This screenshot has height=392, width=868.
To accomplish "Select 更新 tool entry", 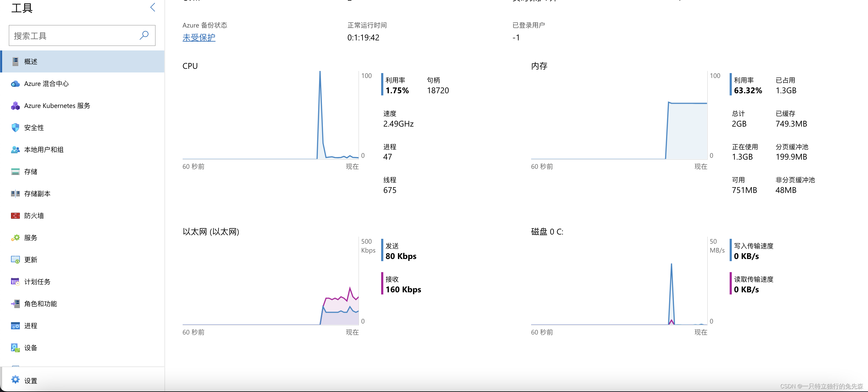I will click(82, 260).
